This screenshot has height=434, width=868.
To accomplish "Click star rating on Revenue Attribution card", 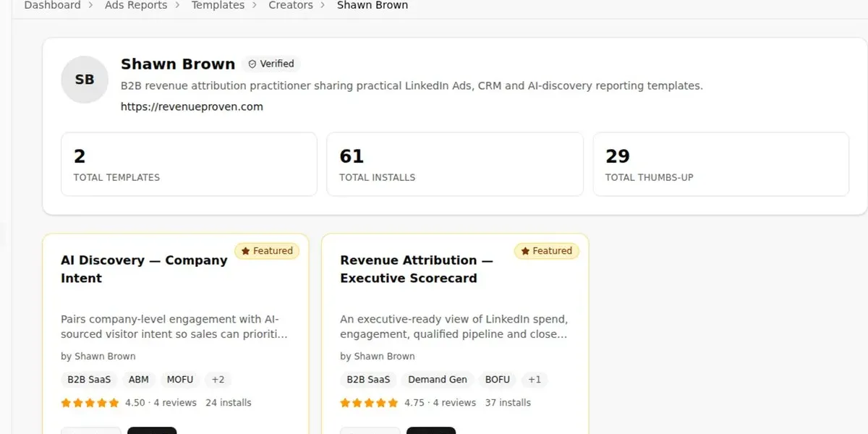I will point(369,403).
